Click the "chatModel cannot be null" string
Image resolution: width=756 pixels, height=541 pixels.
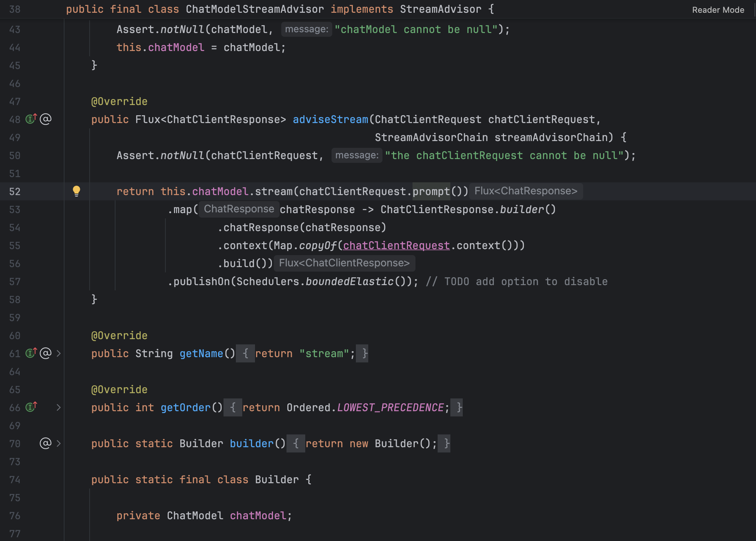416,29
